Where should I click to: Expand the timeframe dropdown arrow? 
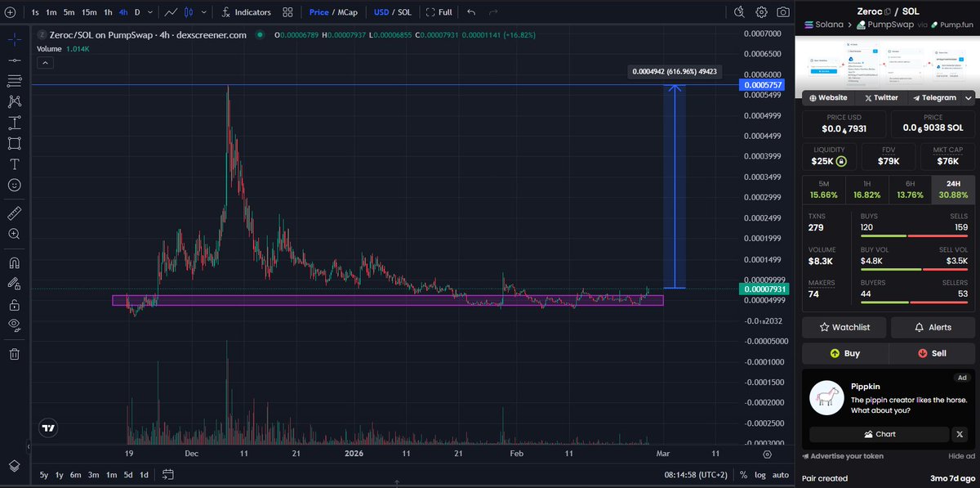coord(150,12)
